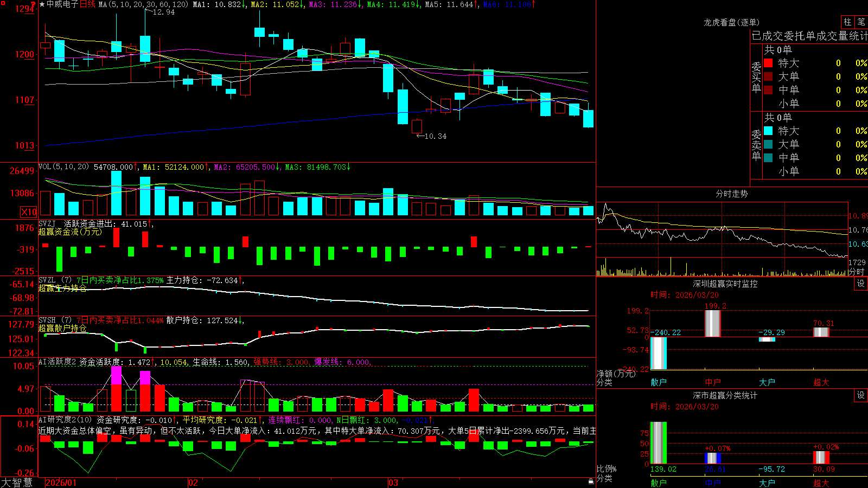Click the 大智慧 logo at bottom-left
Image resolution: width=868 pixels, height=488 pixels.
coord(17,483)
